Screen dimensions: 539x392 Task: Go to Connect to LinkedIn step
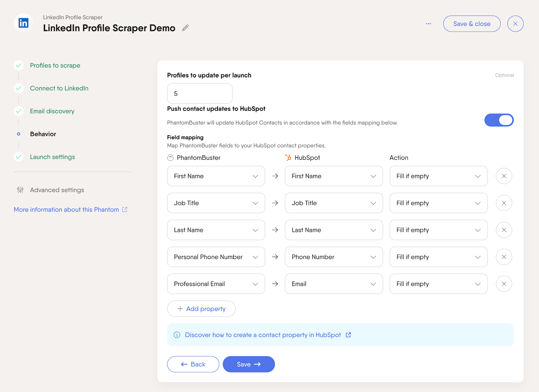click(59, 88)
